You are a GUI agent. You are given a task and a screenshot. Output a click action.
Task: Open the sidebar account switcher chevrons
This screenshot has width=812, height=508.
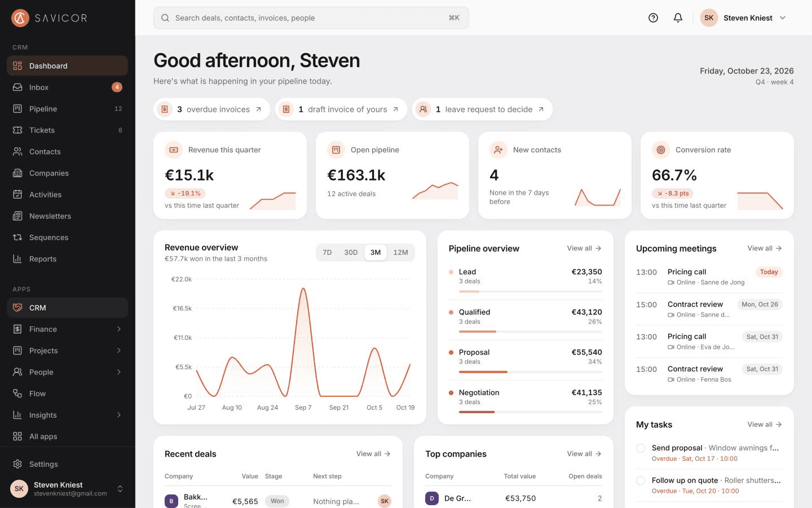point(120,489)
